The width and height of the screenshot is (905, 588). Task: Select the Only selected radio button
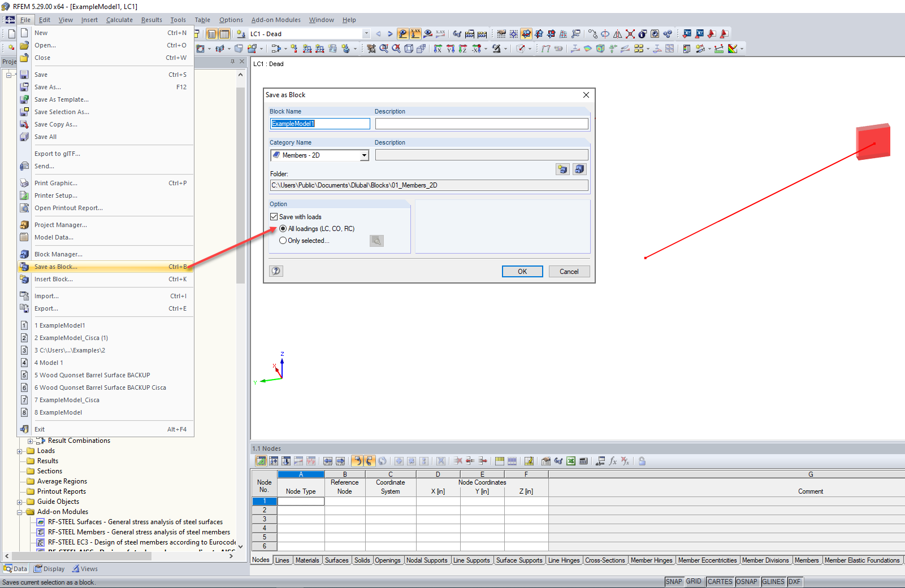[283, 240]
